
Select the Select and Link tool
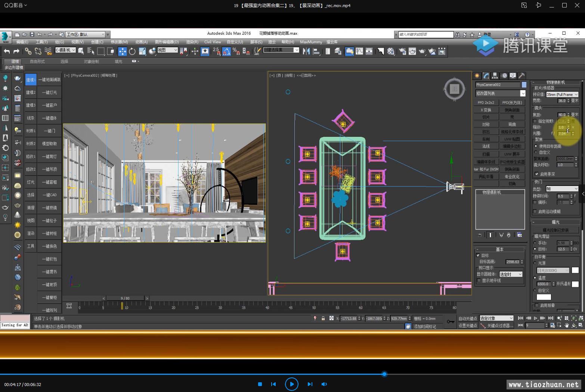28,51
